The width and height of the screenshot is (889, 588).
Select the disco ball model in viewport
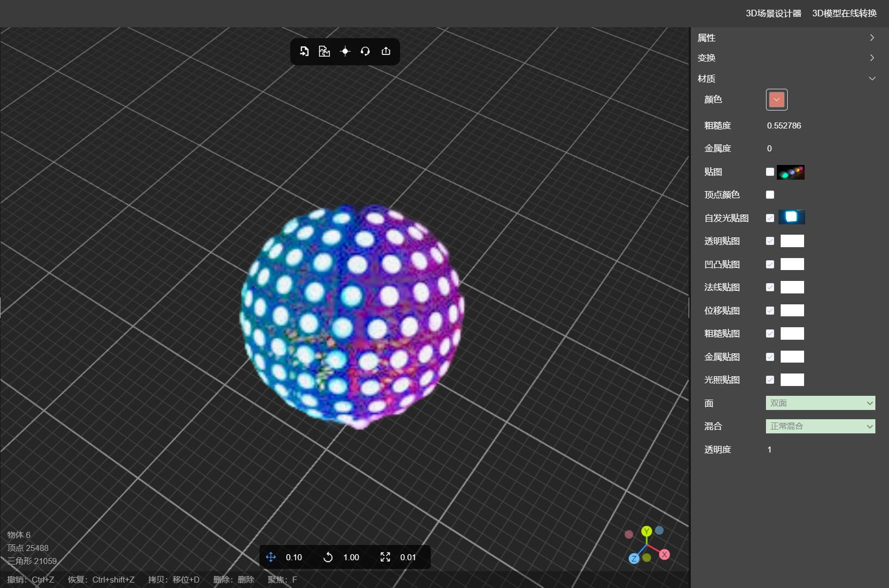(x=352, y=316)
